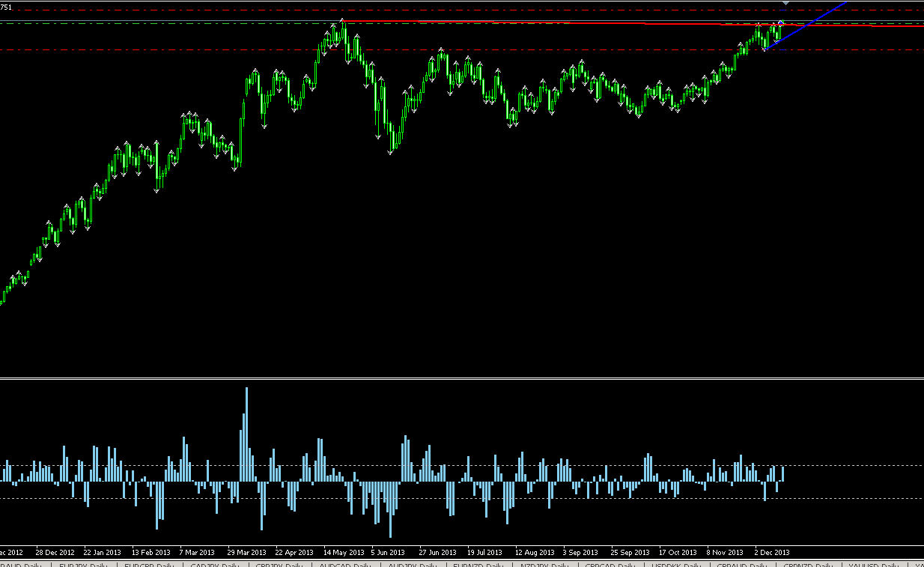
Task: Select the GBPNZD Daily tab
Action: pyautogui.click(x=807, y=564)
